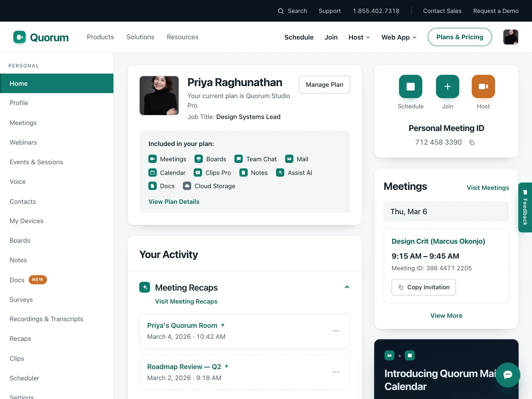Open Surveys in the sidebar
The width and height of the screenshot is (532, 399).
[x=57, y=300]
